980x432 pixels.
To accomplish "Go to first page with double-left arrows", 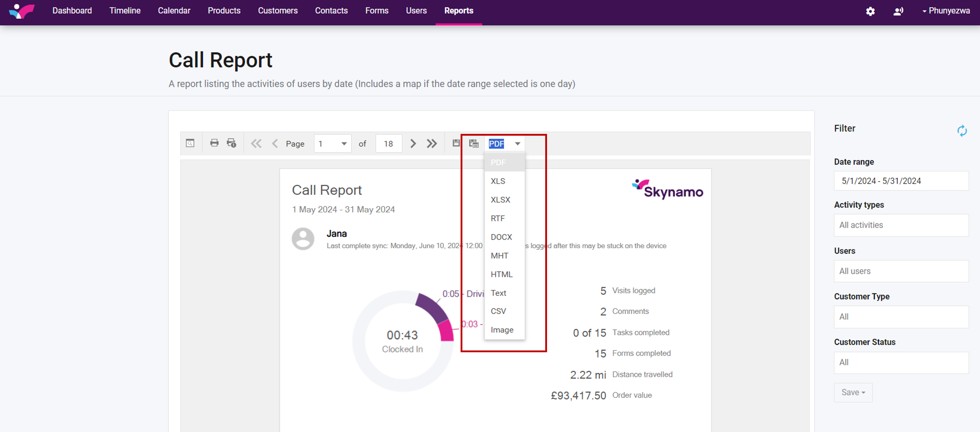I will pos(256,143).
